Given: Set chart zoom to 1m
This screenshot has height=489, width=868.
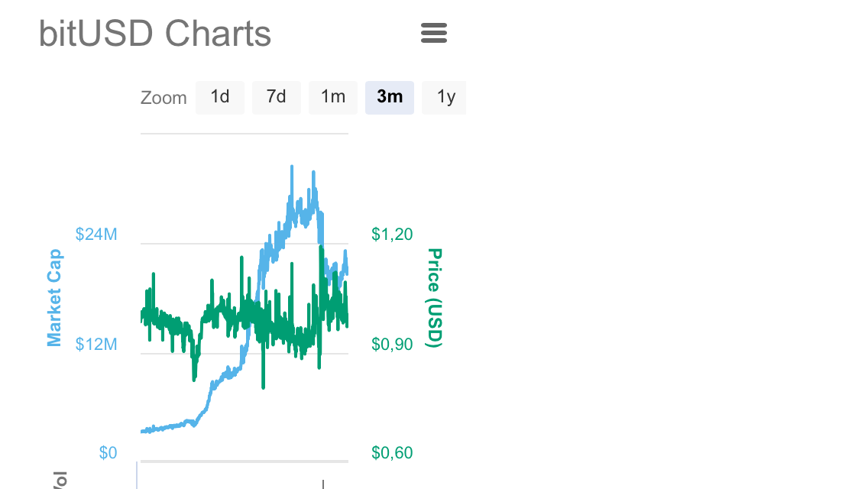Looking at the screenshot, I should (x=332, y=98).
